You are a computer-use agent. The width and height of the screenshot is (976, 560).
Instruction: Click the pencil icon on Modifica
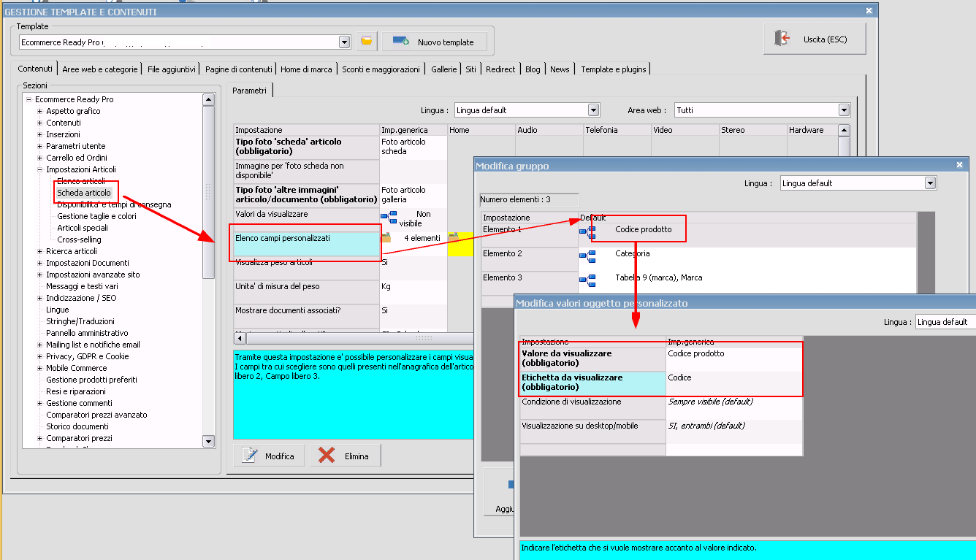pos(250,456)
